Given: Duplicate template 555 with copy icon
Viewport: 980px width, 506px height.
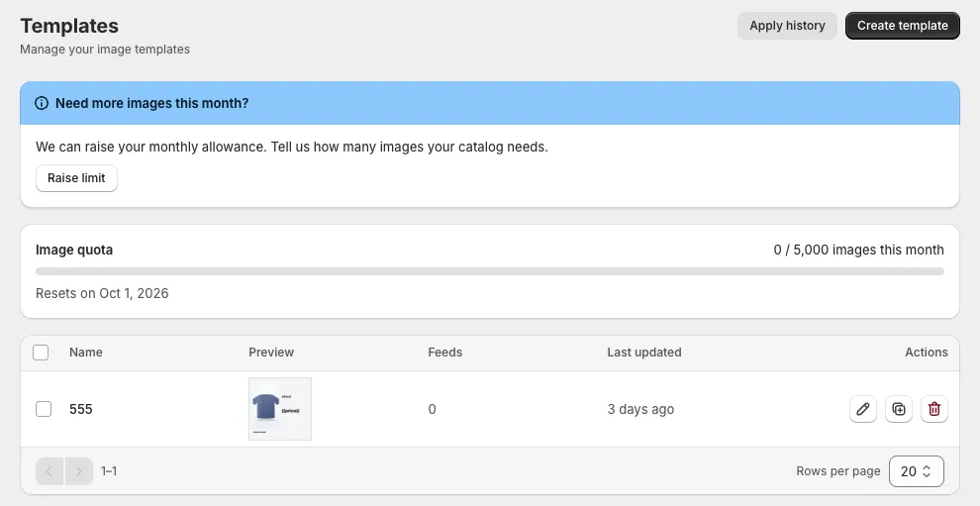Looking at the screenshot, I should tap(898, 409).
